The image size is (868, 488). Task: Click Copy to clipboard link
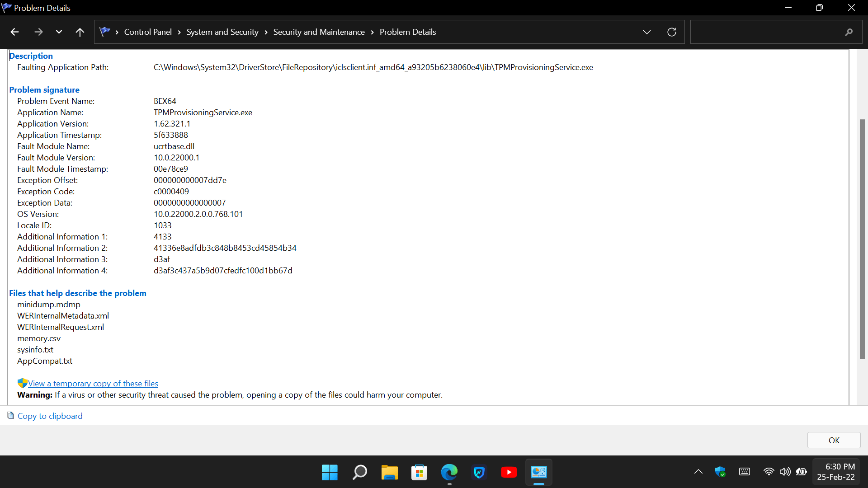coord(50,416)
